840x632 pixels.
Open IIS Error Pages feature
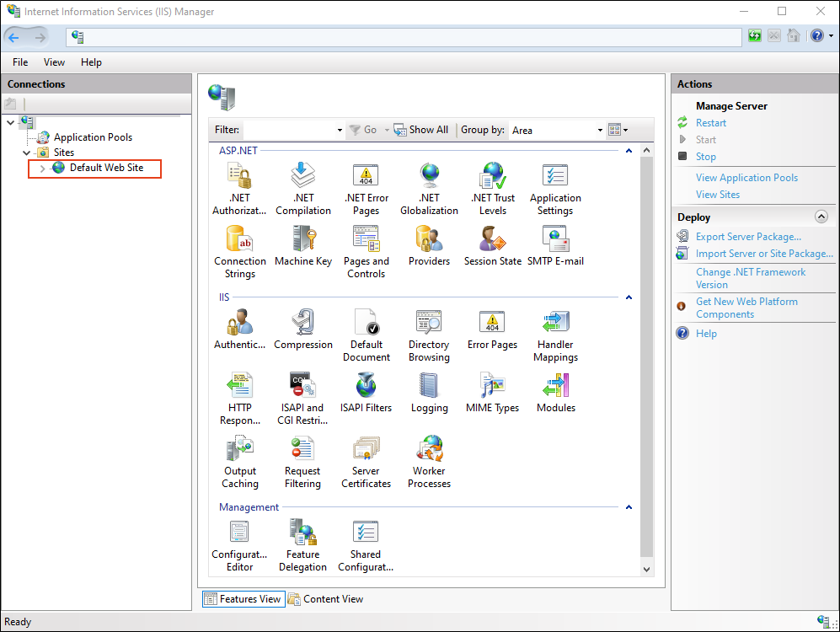tap(492, 330)
